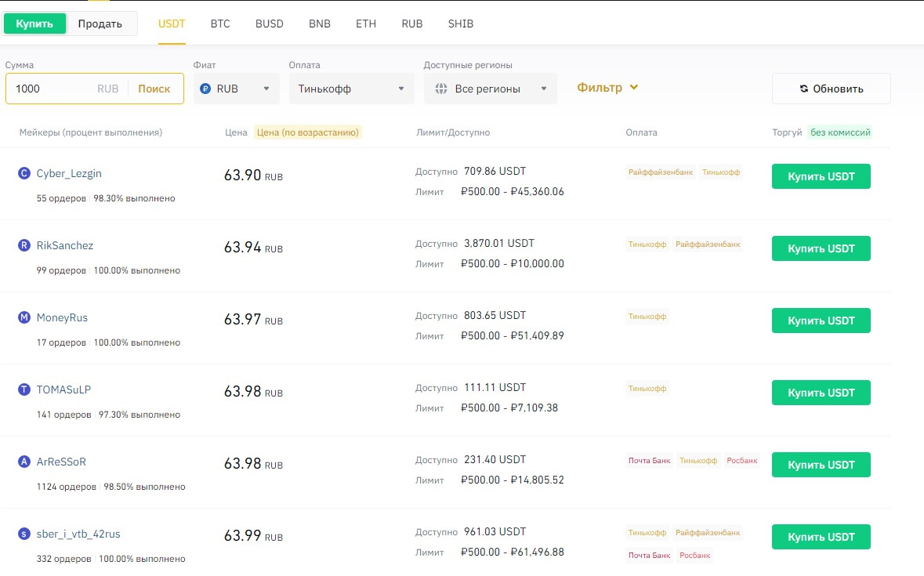Click sber_i_vtb_42rus avatar icon
The width and height of the screenshot is (924, 576).
coord(24,534)
